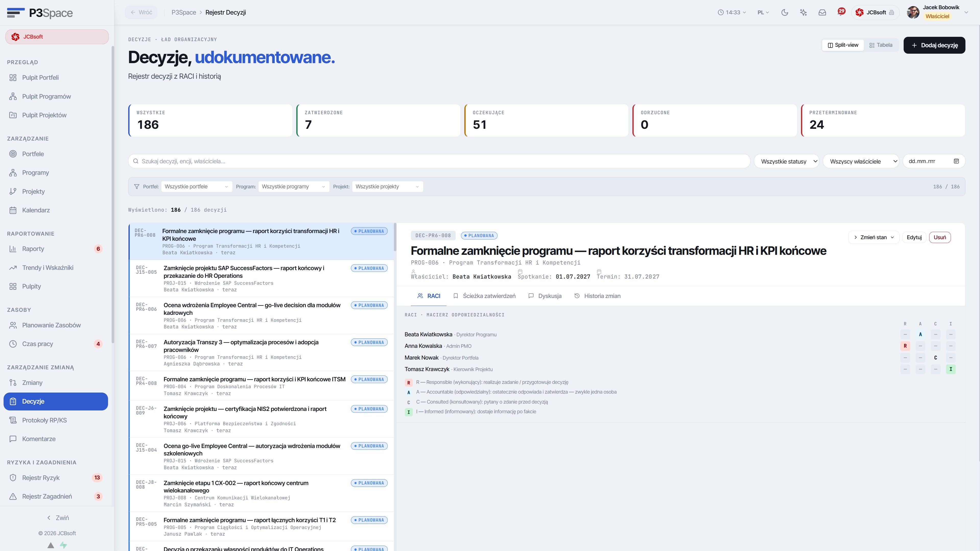Click the Pulpity grid icon in sidebar

pyautogui.click(x=13, y=286)
